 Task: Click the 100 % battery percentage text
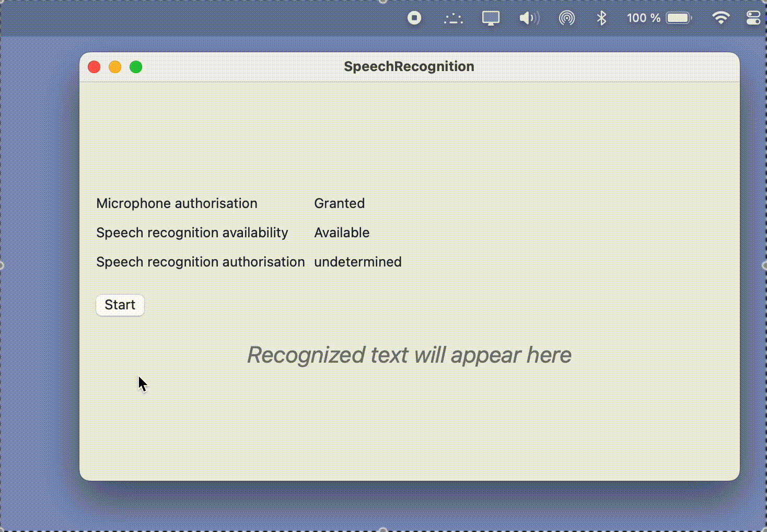point(643,18)
